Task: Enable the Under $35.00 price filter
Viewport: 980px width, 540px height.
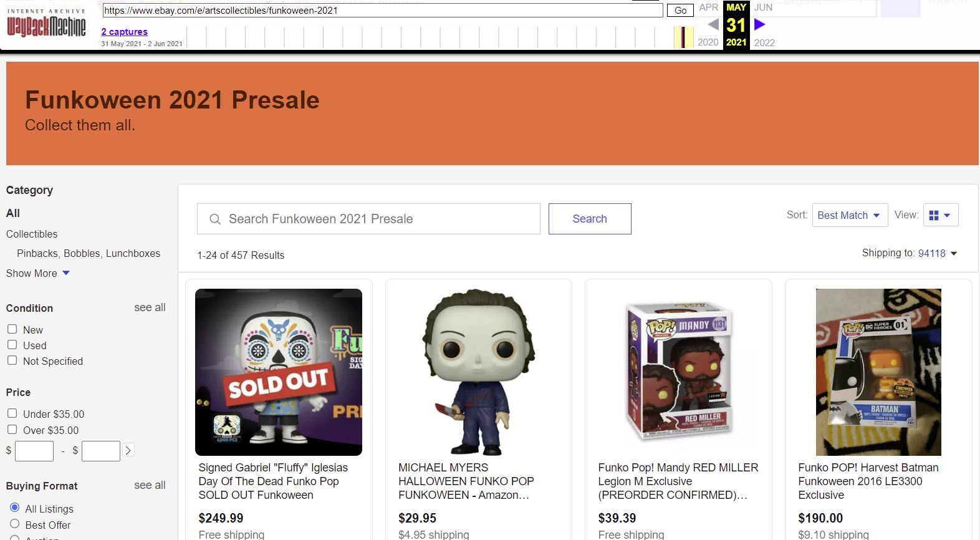Action: 12,413
